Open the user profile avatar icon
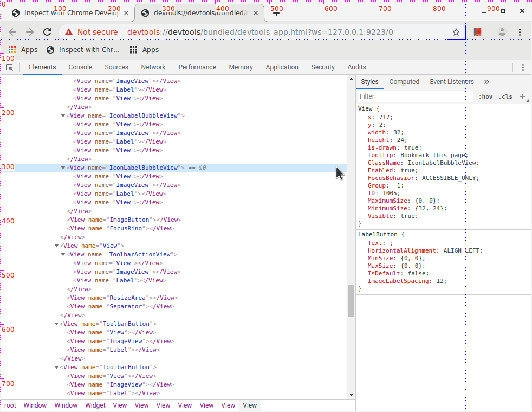Viewport: 532px width, 412px height. (x=502, y=32)
